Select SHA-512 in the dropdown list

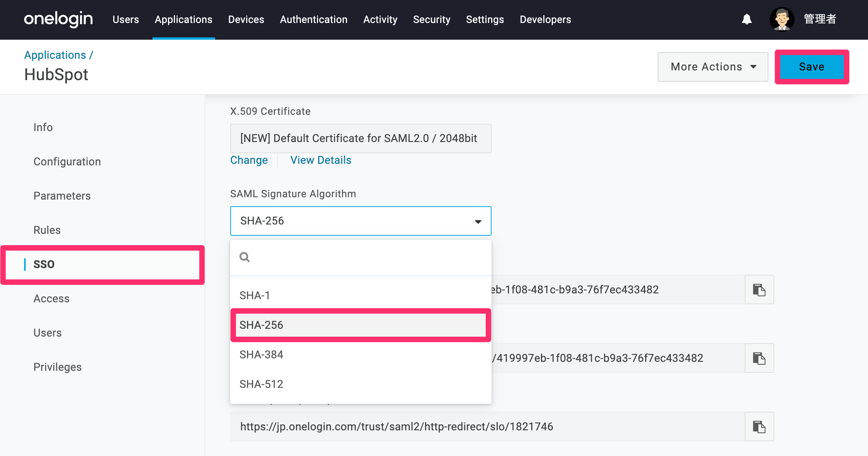[361, 384]
